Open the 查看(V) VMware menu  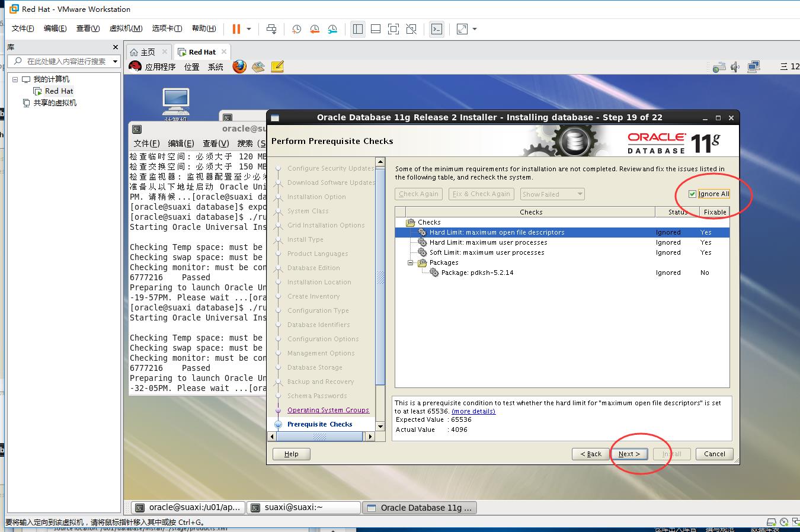88,28
